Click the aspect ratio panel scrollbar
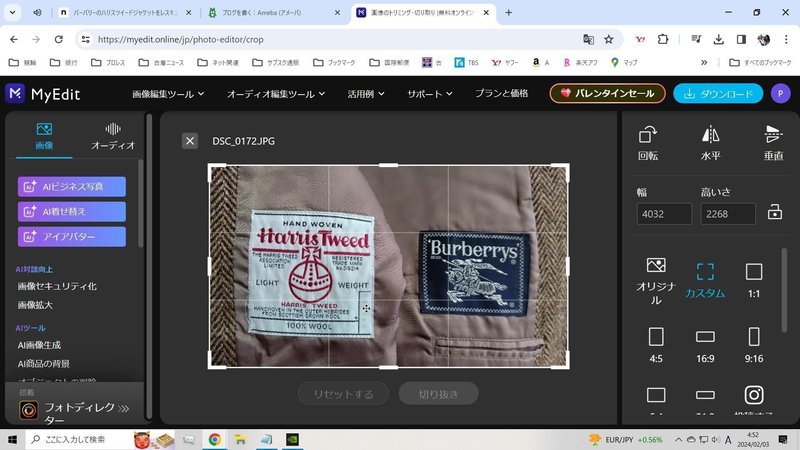This screenshot has width=800, height=450. point(784,290)
